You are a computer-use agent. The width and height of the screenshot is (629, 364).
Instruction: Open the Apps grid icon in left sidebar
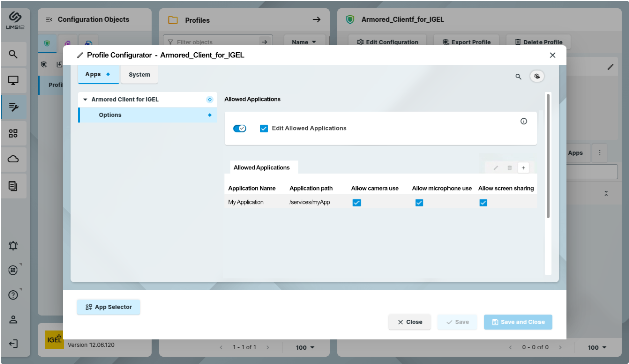point(13,133)
